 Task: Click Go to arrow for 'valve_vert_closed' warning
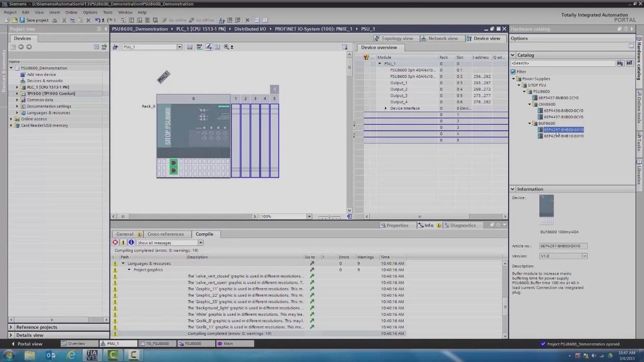pos(312,276)
